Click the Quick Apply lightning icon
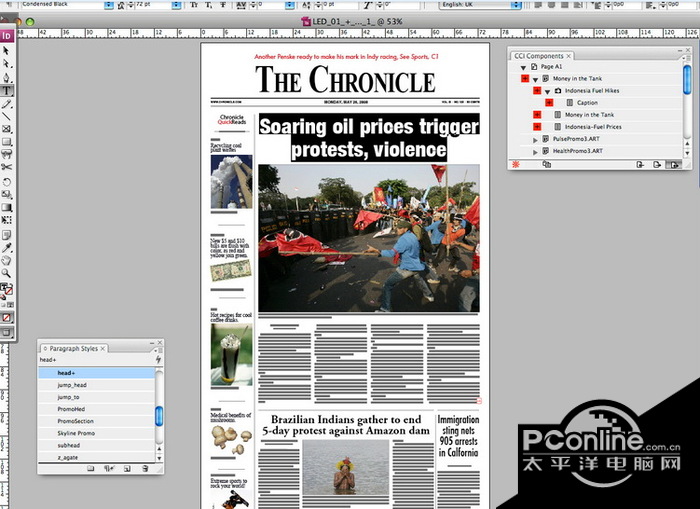The image size is (700, 509). click(x=158, y=359)
